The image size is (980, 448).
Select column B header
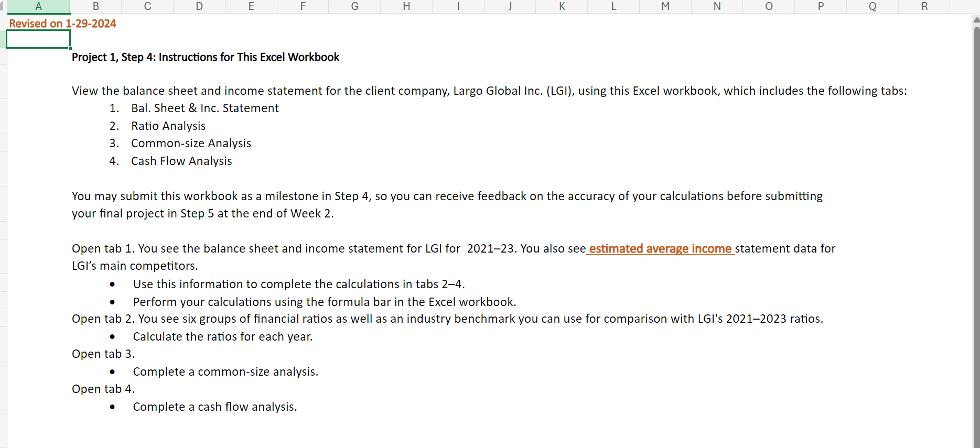click(x=96, y=6)
